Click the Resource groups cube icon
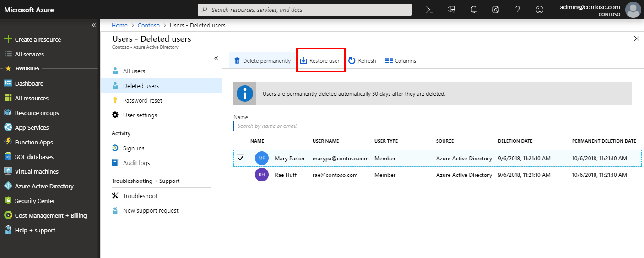 coord(8,113)
